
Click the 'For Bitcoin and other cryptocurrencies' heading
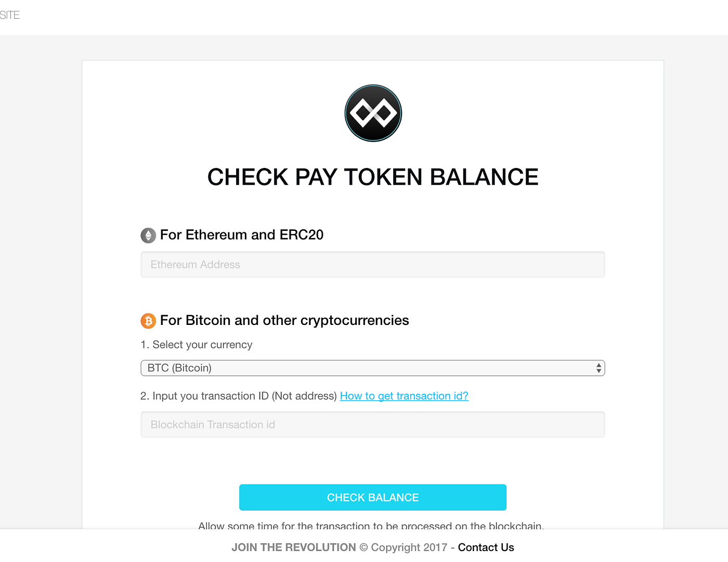point(284,320)
